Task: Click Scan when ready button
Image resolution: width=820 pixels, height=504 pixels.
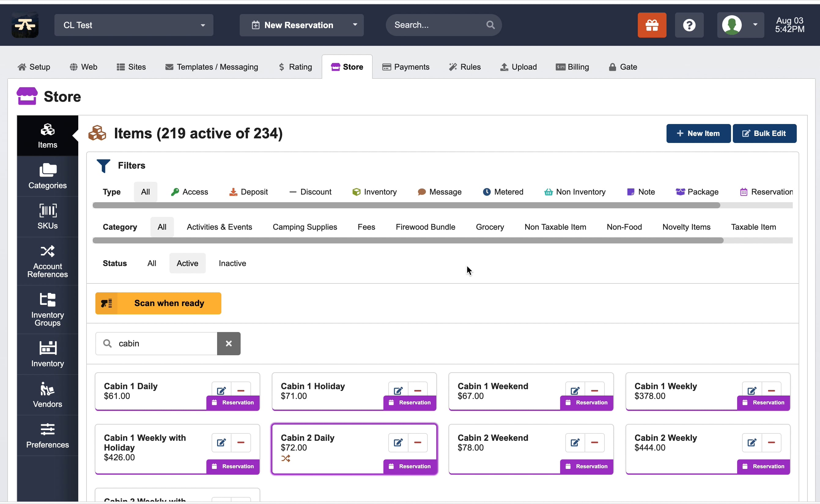Action: click(x=158, y=303)
